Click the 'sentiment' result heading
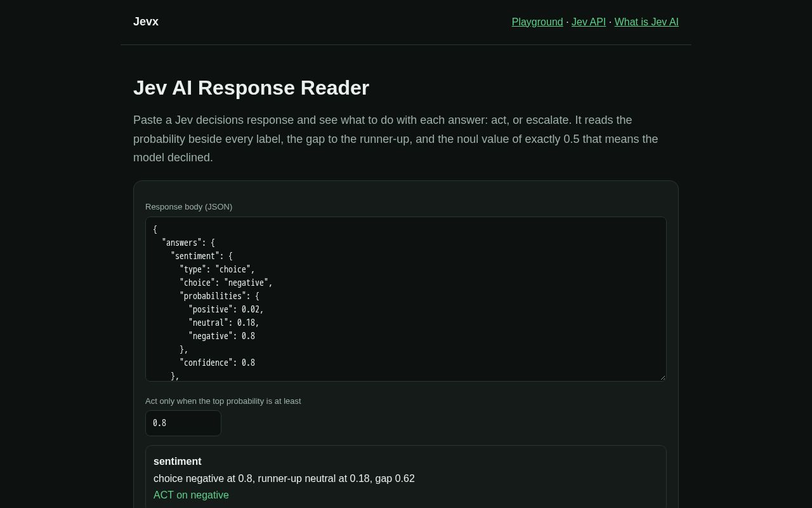This screenshot has width=812, height=508. [x=178, y=462]
